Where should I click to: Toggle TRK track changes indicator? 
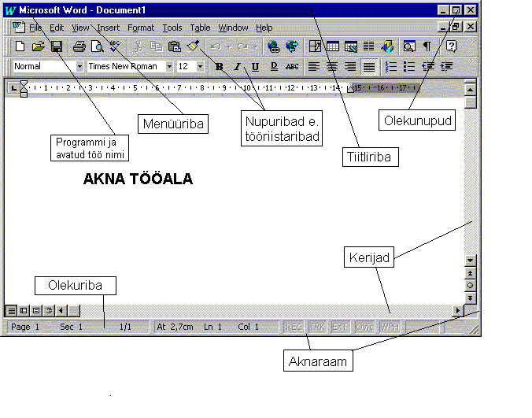point(317,327)
